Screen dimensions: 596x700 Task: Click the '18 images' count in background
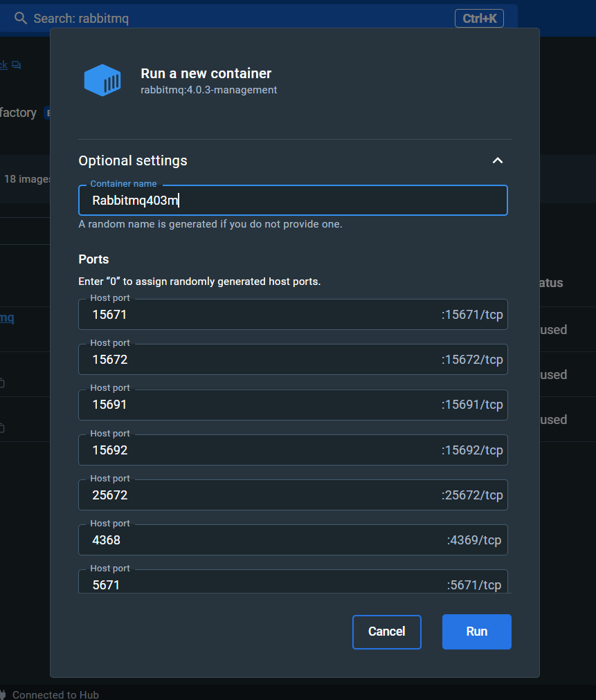27,179
